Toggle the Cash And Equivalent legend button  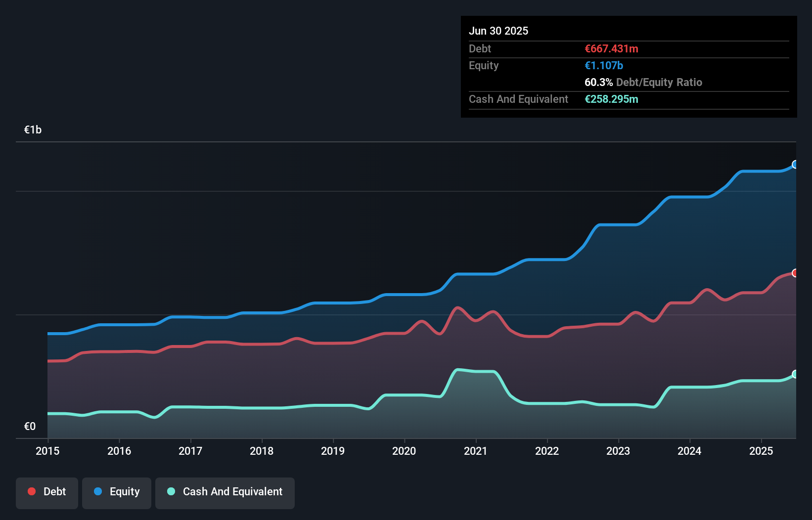click(225, 492)
